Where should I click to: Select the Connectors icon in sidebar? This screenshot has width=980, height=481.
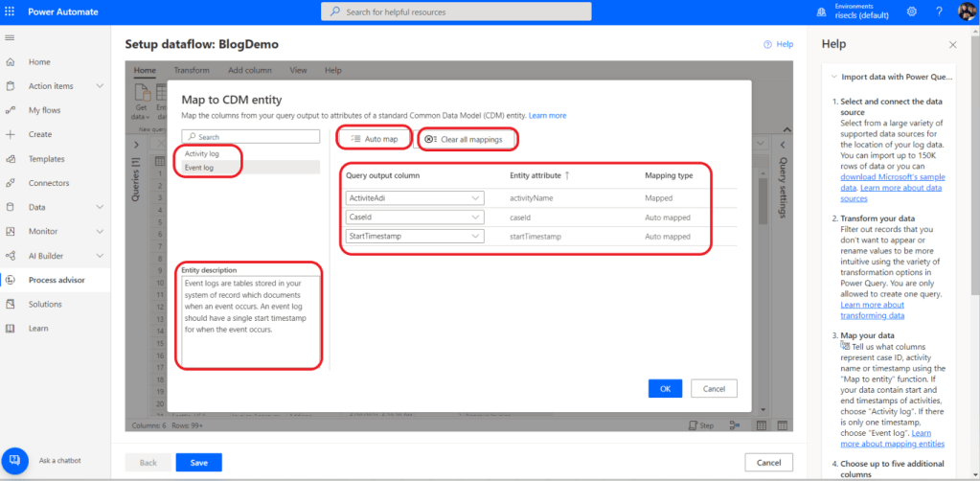11,183
